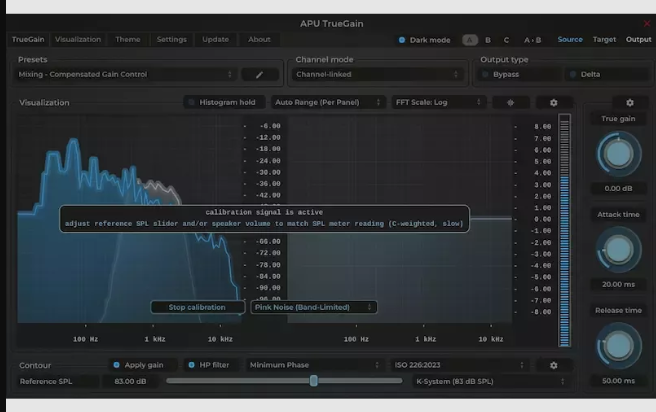Open the K-System (83 dB SPL) dropdown
The image size is (656, 412).
click(x=491, y=381)
